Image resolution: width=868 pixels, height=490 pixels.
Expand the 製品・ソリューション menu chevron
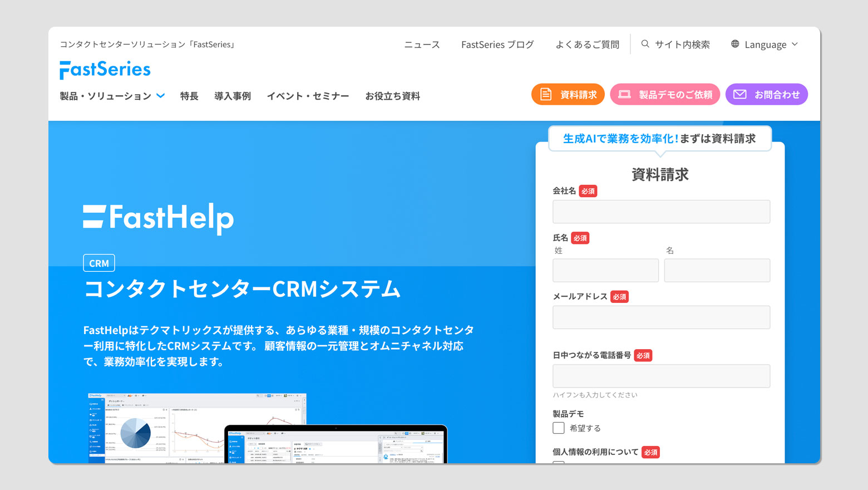click(161, 96)
